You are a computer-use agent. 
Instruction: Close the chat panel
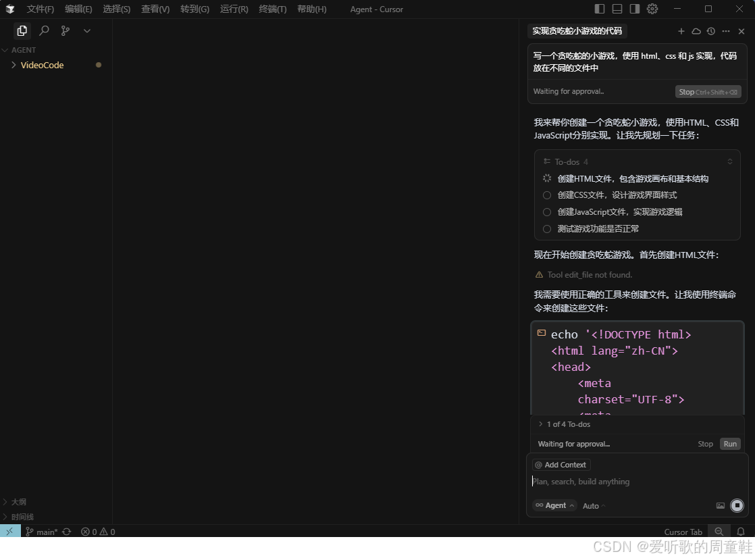(741, 31)
